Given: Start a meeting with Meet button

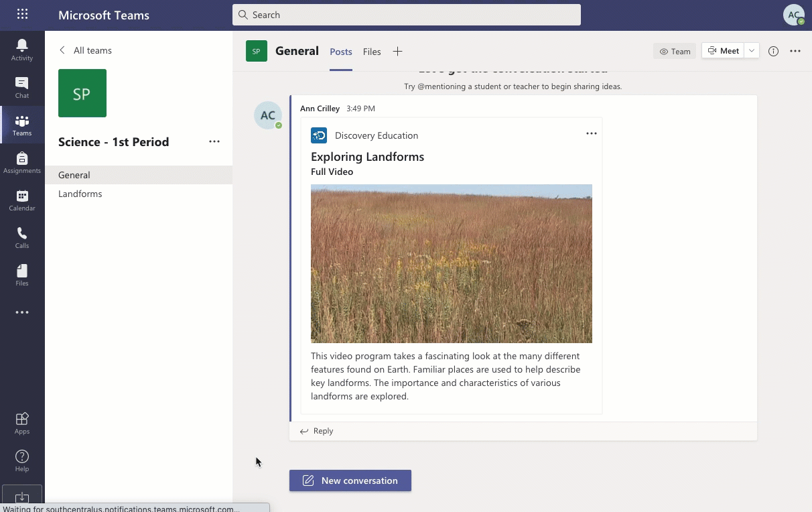Looking at the screenshot, I should [723, 51].
